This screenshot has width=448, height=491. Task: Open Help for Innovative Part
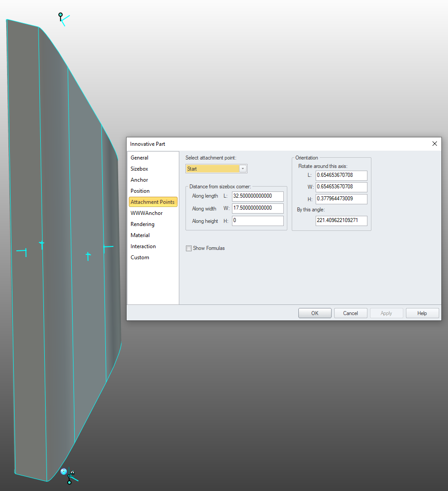click(422, 313)
